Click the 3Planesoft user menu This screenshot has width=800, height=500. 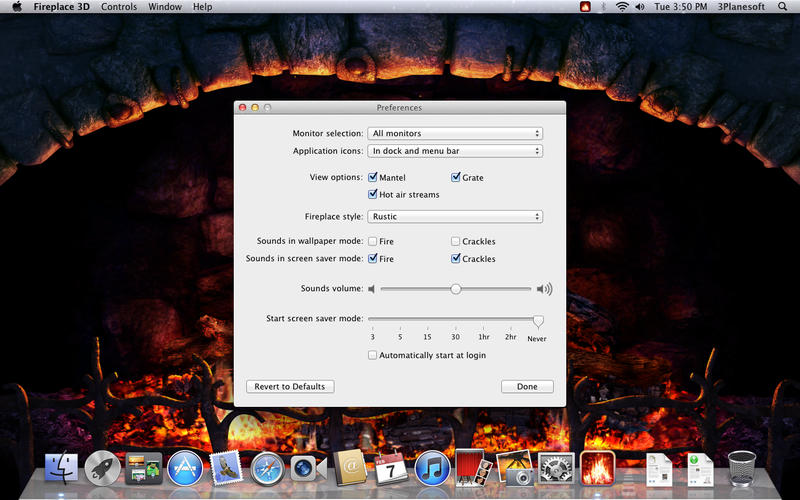tap(741, 7)
